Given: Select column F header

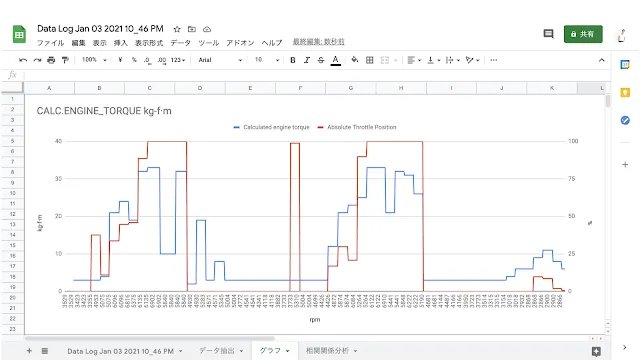Looking at the screenshot, I should pos(300,88).
